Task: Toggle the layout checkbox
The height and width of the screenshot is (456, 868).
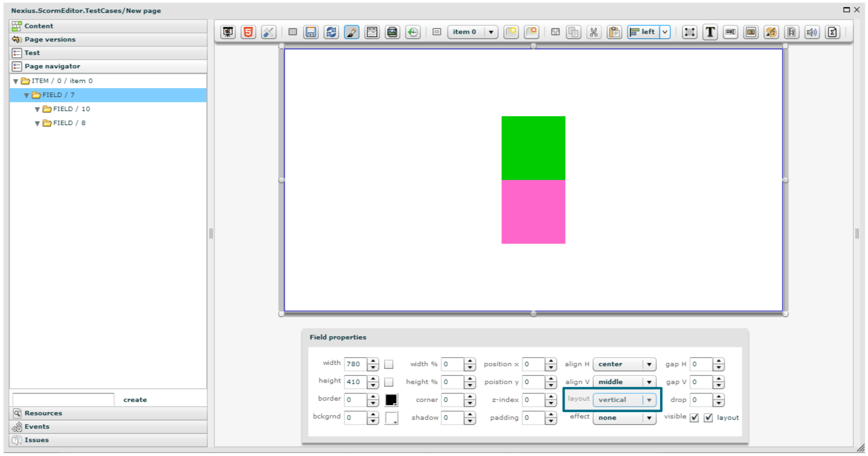Action: (x=708, y=418)
